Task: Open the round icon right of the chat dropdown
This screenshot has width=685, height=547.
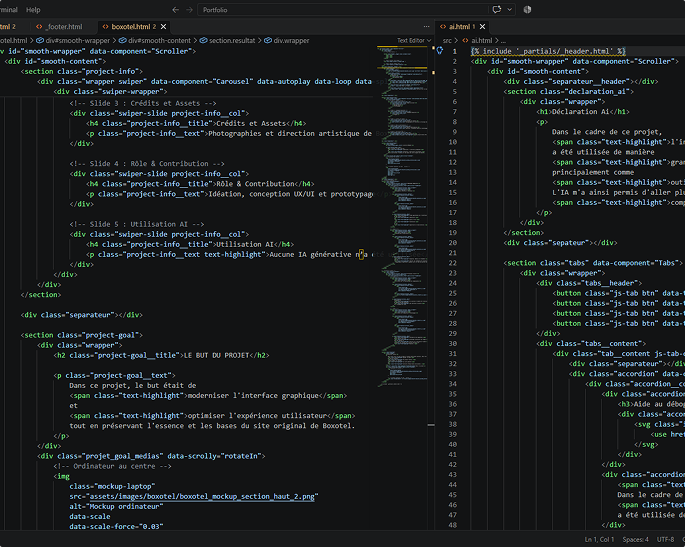Action: click(x=527, y=10)
